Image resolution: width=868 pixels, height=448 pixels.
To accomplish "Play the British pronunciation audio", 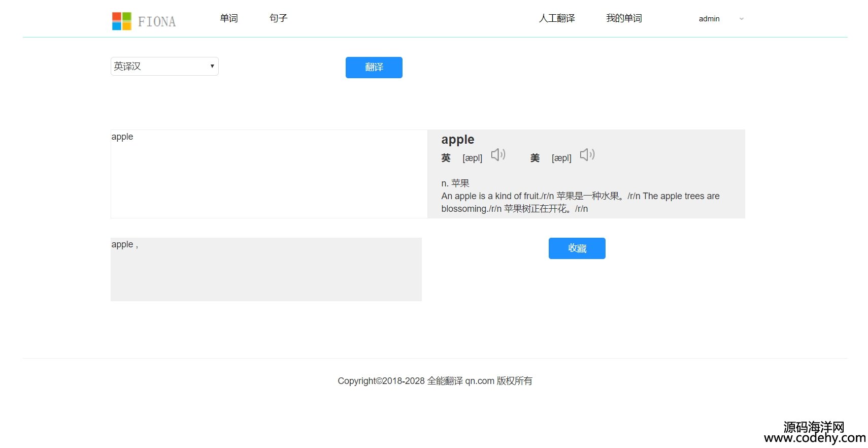I will 498,155.
